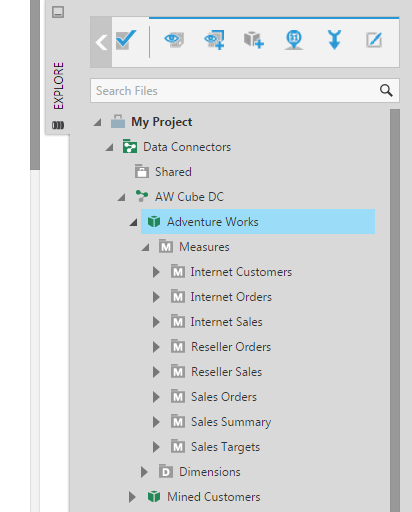This screenshot has height=512, width=412.
Task: Select the Reseller Orders text
Action: pyautogui.click(x=231, y=347)
